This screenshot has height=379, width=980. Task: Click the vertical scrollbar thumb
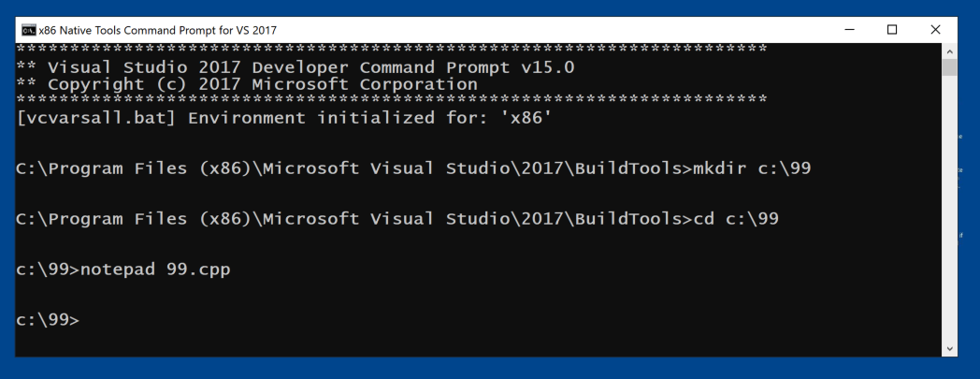pos(949,67)
